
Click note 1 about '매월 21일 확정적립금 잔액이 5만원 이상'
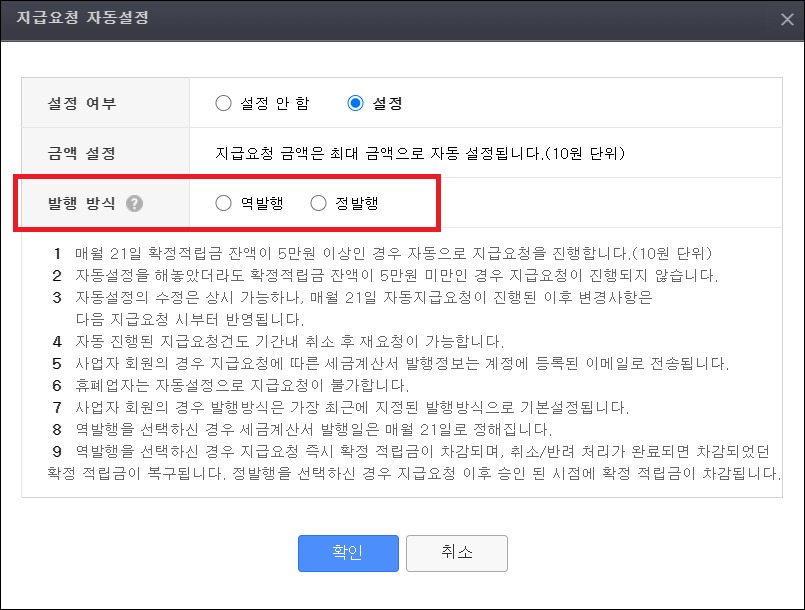coord(393,253)
